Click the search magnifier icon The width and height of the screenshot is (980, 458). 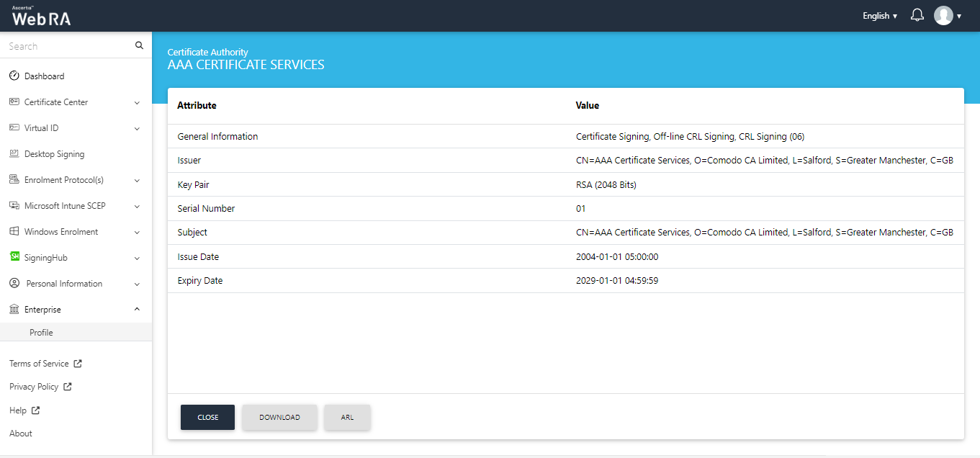[x=139, y=45]
